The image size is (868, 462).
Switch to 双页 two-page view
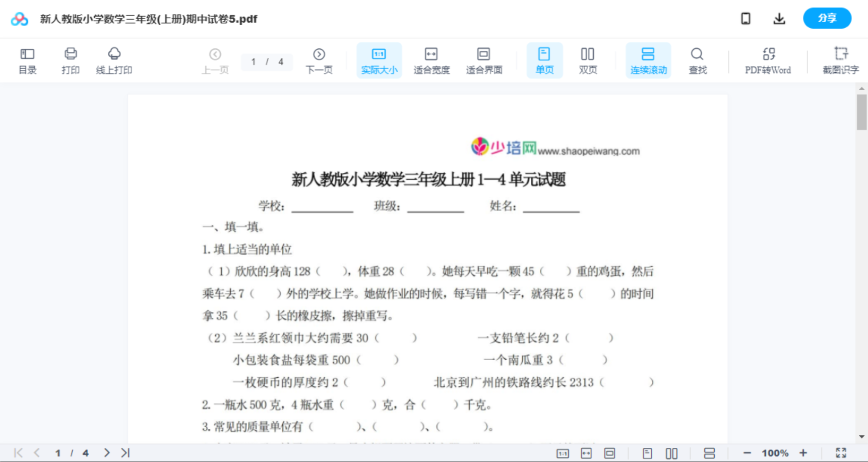coord(588,60)
